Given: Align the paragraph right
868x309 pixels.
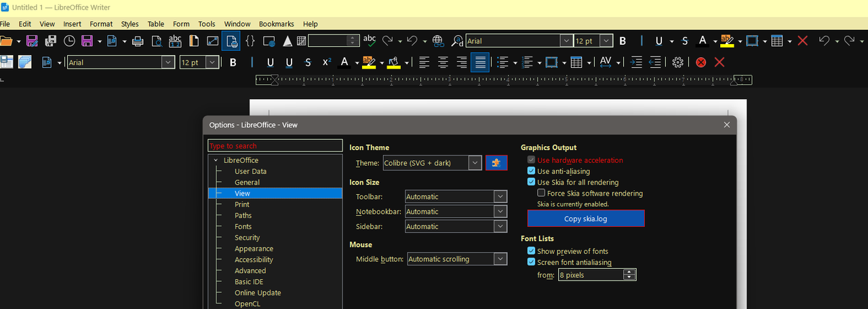Looking at the screenshot, I should [x=462, y=62].
